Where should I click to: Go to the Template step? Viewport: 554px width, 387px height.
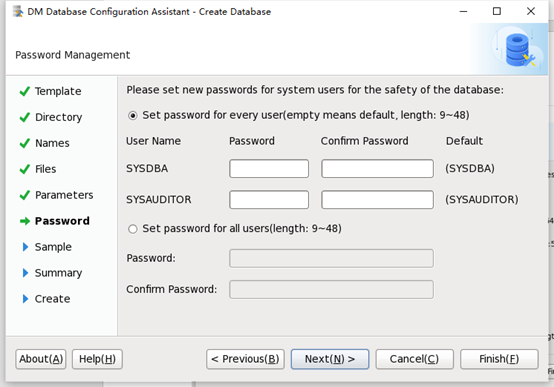pos(58,91)
